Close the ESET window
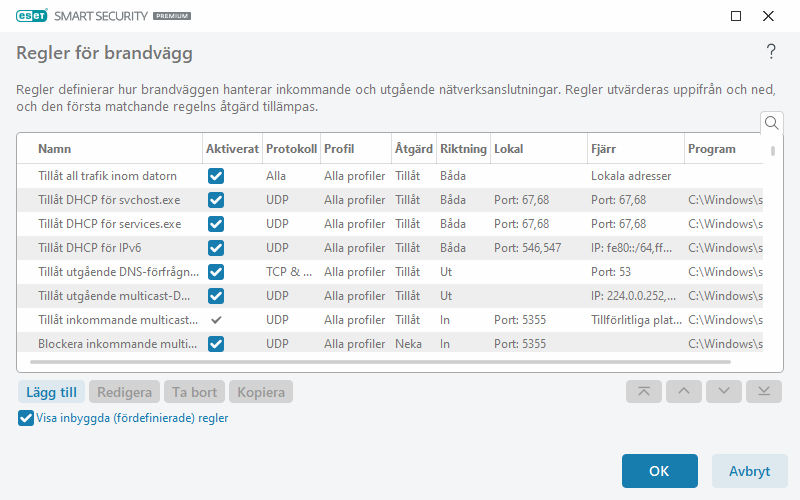 pos(768,16)
